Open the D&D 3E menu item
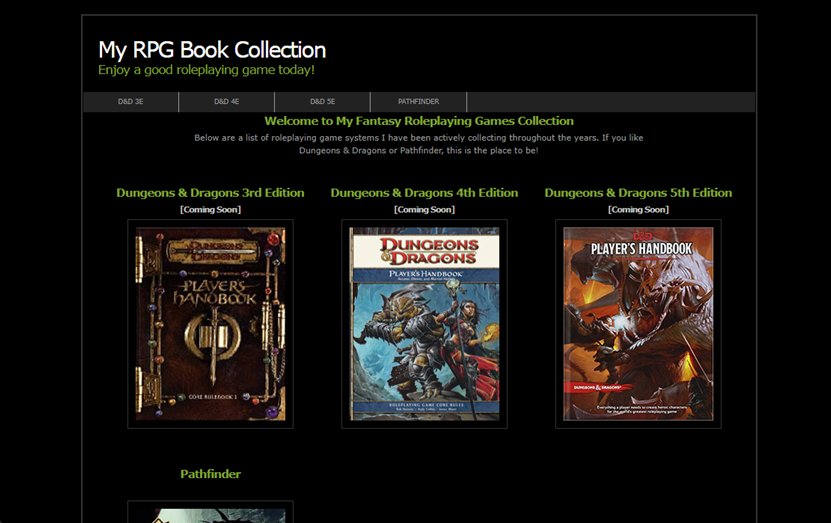The image size is (831, 523). tap(131, 102)
